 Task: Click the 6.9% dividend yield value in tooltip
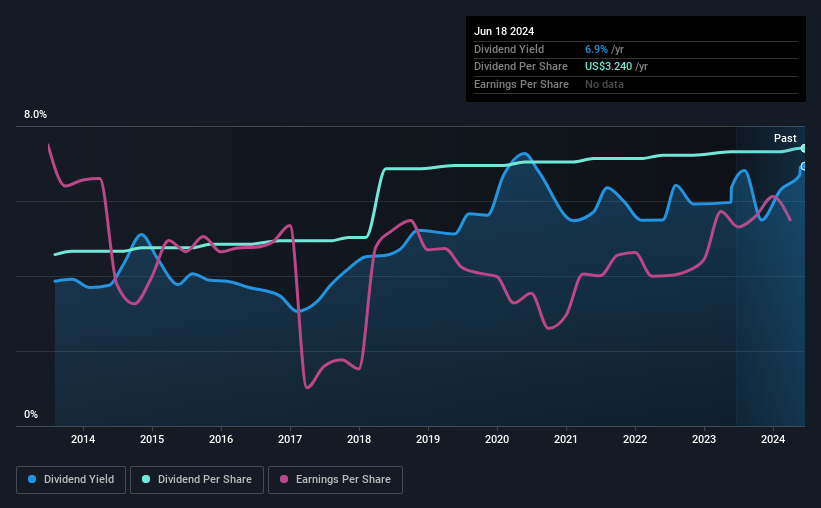point(596,49)
